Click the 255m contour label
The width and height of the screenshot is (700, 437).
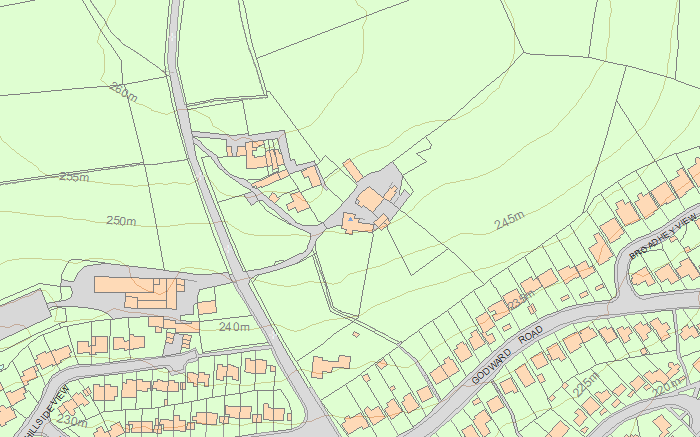pyautogui.click(x=74, y=177)
